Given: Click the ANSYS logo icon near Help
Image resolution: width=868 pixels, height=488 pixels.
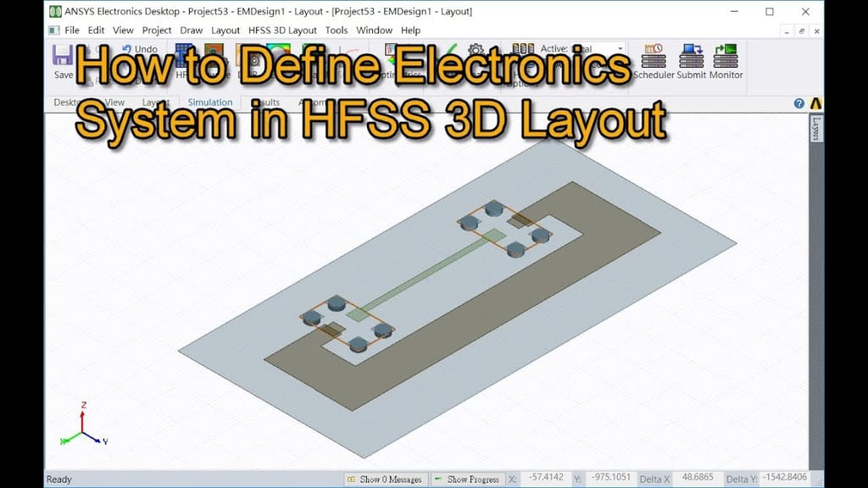Looking at the screenshot, I should pyautogui.click(x=816, y=103).
